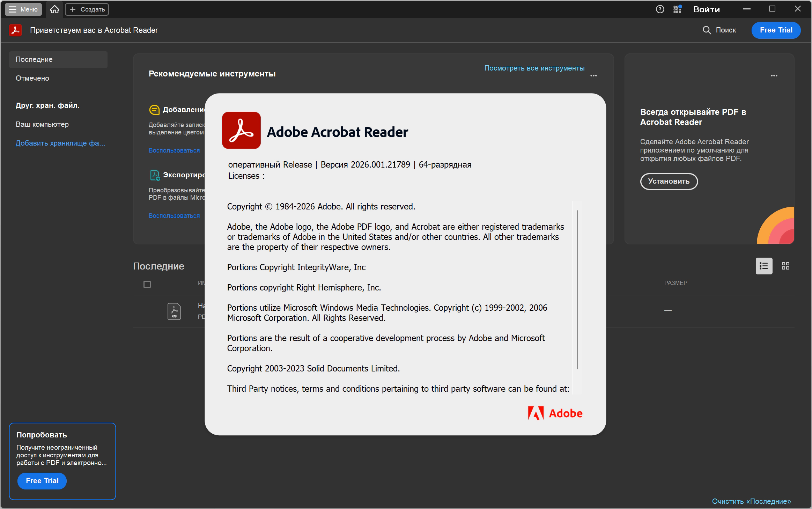The height and width of the screenshot is (509, 812).
Task: Select Последние in the sidebar
Action: point(58,59)
